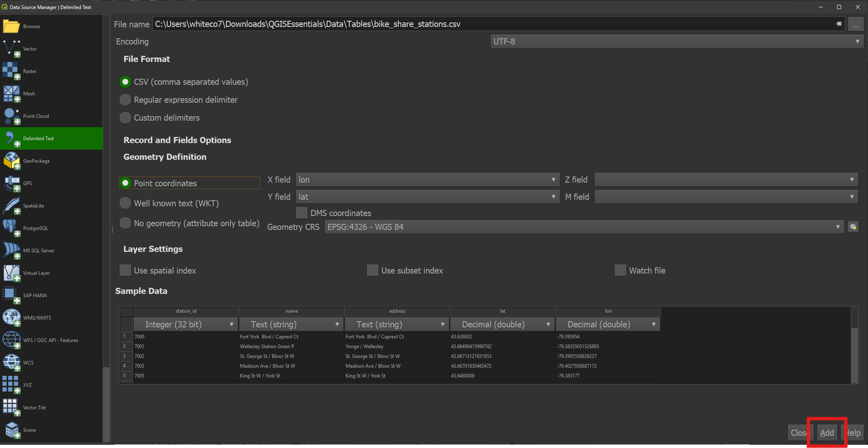Switch to Delimited Text tab
Viewport: 868px width, 448px height.
[x=51, y=139]
